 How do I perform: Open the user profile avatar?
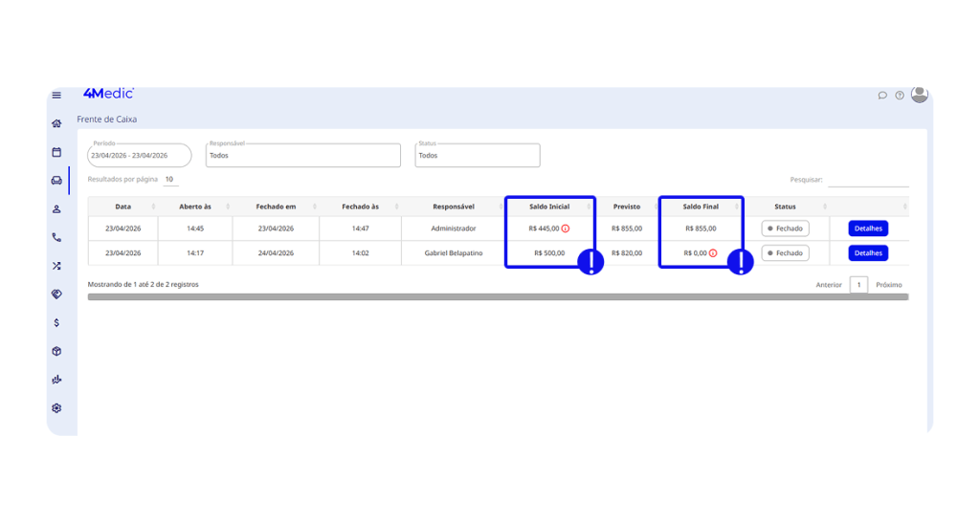[x=919, y=95]
